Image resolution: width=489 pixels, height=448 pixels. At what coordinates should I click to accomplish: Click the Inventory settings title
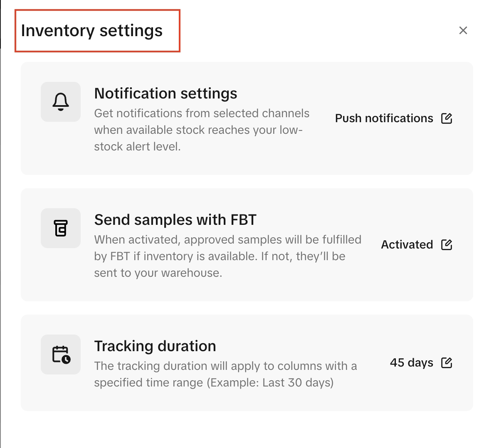tap(92, 31)
